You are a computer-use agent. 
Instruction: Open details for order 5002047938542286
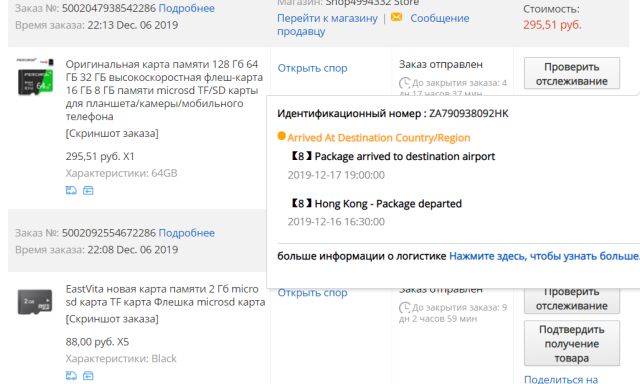[x=187, y=8]
